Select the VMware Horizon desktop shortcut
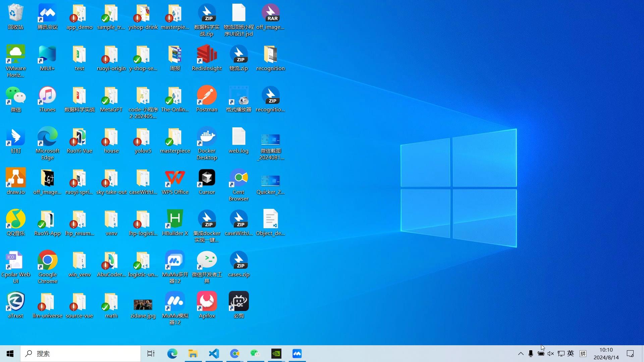The image size is (644, 362). coord(15,61)
